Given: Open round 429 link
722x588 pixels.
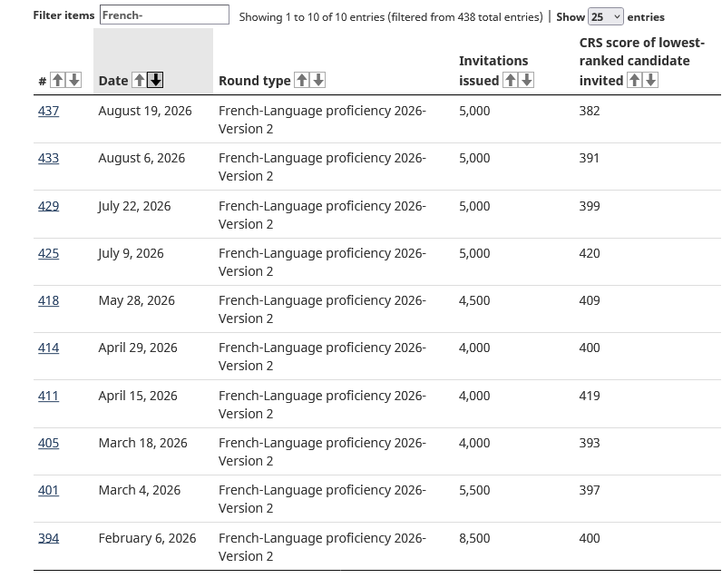Looking at the screenshot, I should [48, 206].
